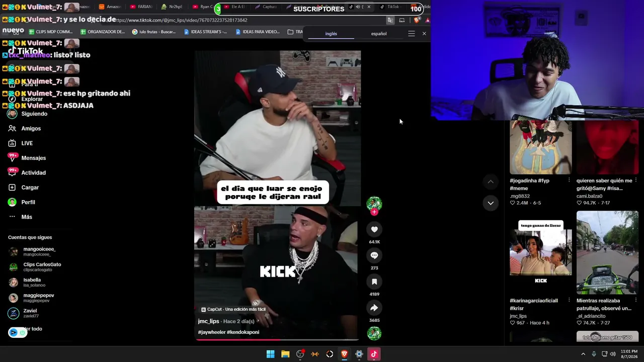The height and width of the screenshot is (362, 644).
Task: Open the spinning sound disc avatar
Action: (x=374, y=333)
